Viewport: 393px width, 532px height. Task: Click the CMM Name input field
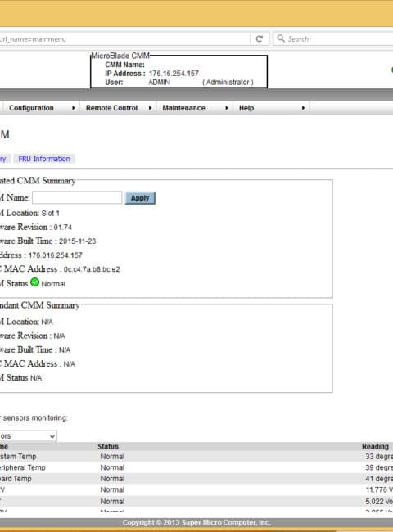pyautogui.click(x=77, y=197)
